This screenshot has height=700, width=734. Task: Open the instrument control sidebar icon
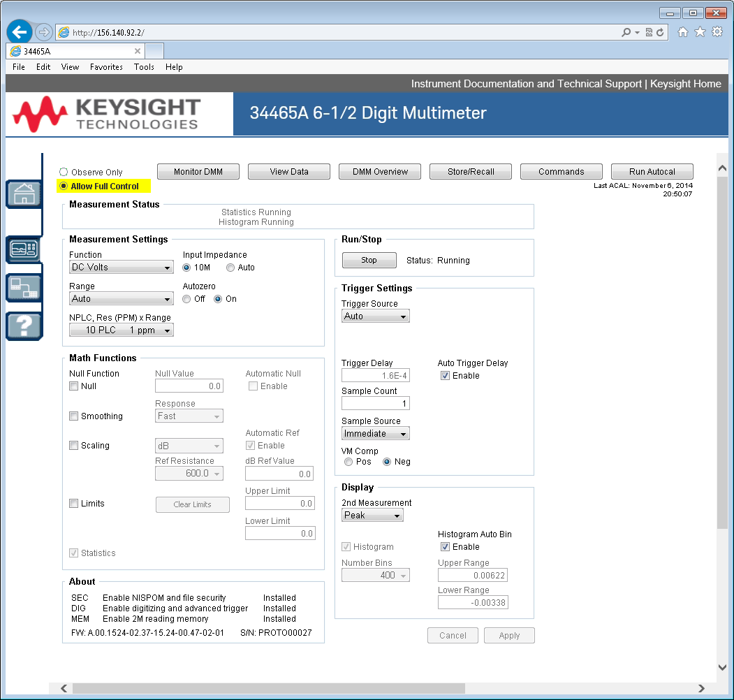coord(24,249)
